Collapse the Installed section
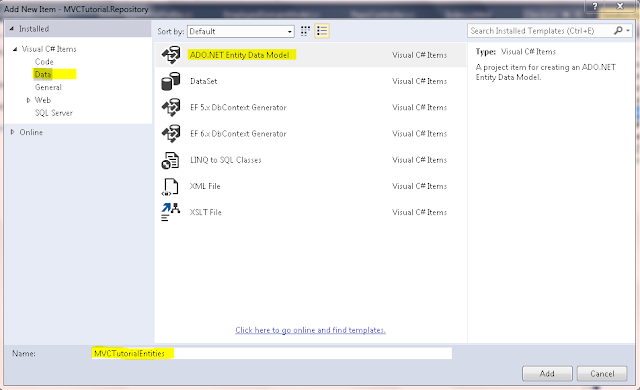This screenshot has width=640, height=390. pos(11,29)
